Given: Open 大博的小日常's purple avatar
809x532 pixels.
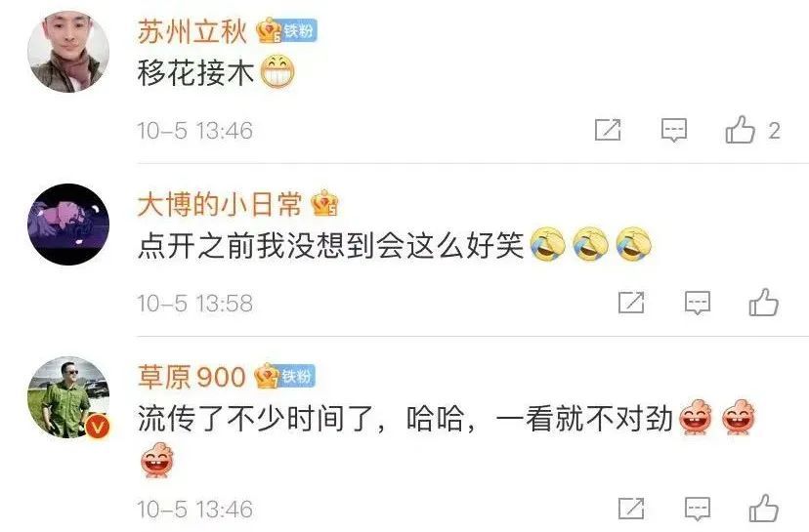Looking at the screenshot, I should (x=68, y=225).
